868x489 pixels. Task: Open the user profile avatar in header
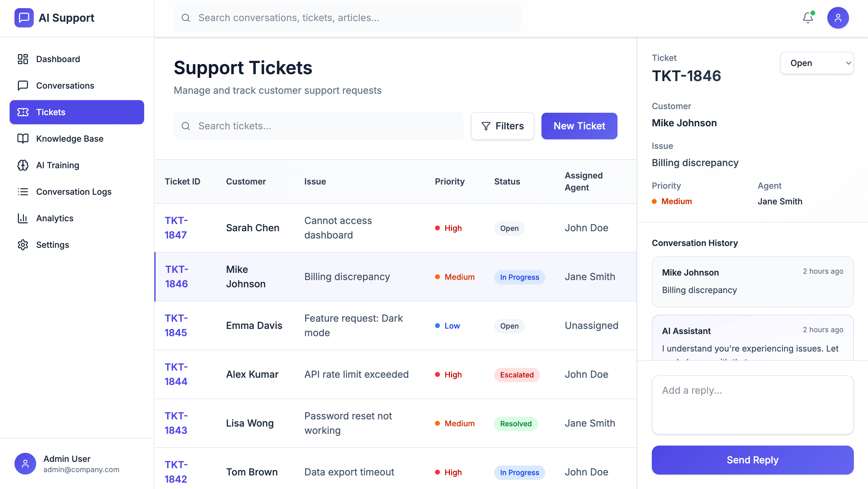(x=838, y=17)
